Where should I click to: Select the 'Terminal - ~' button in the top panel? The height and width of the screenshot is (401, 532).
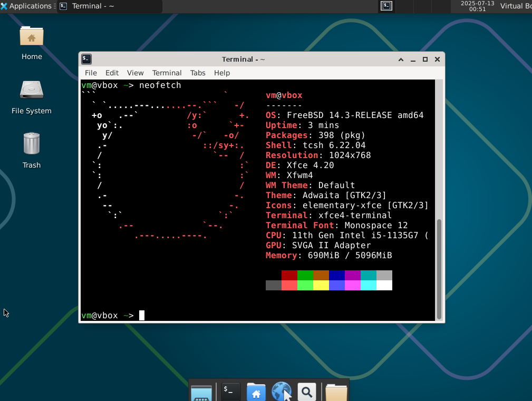[x=110, y=6]
